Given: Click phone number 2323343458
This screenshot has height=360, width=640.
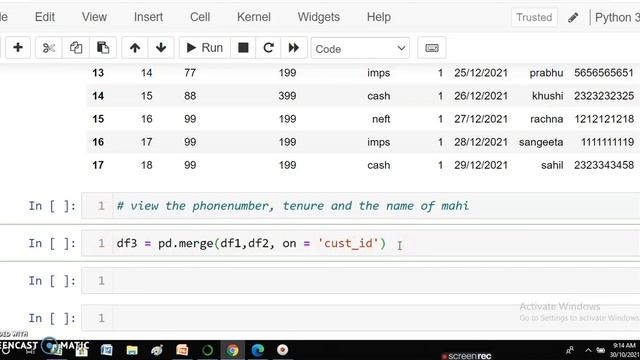Looking at the screenshot, I should (604, 165).
